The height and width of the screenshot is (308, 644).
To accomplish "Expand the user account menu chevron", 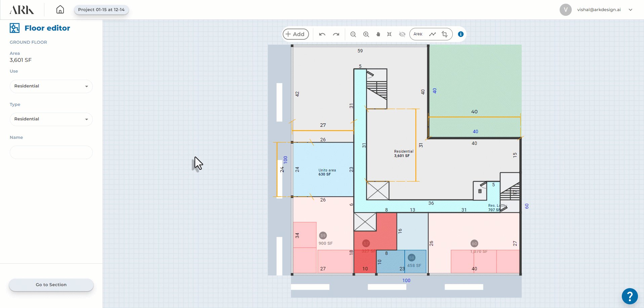I will tap(631, 10).
